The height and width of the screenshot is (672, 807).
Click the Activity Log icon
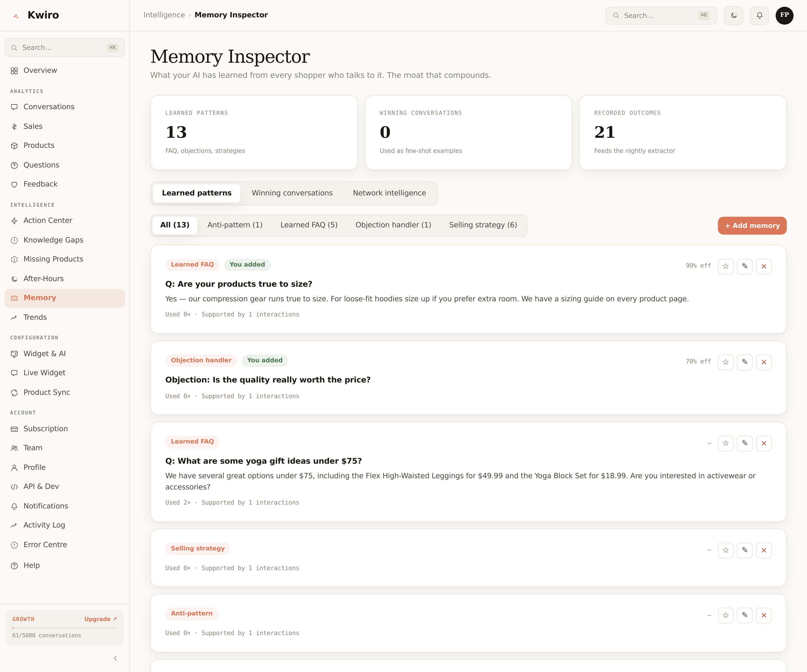[14, 525]
